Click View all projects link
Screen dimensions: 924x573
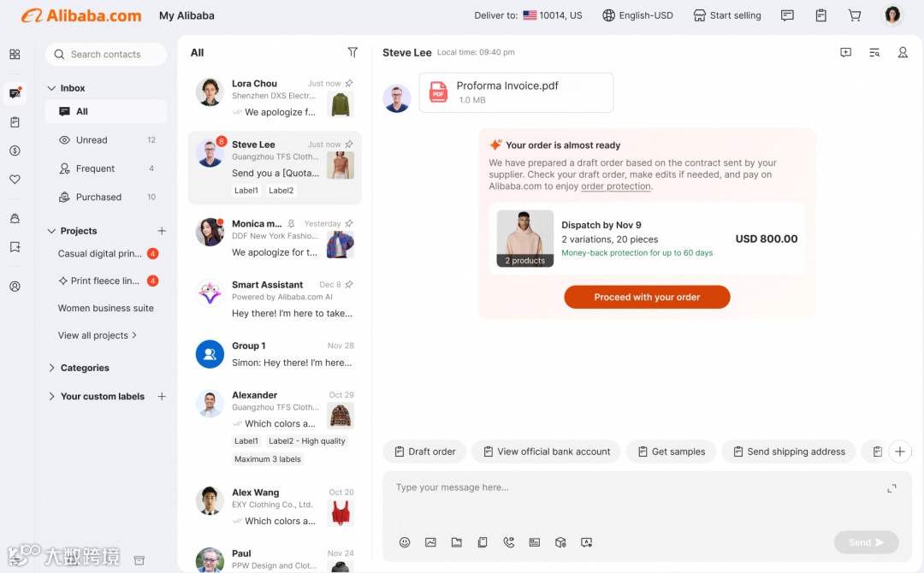[98, 335]
